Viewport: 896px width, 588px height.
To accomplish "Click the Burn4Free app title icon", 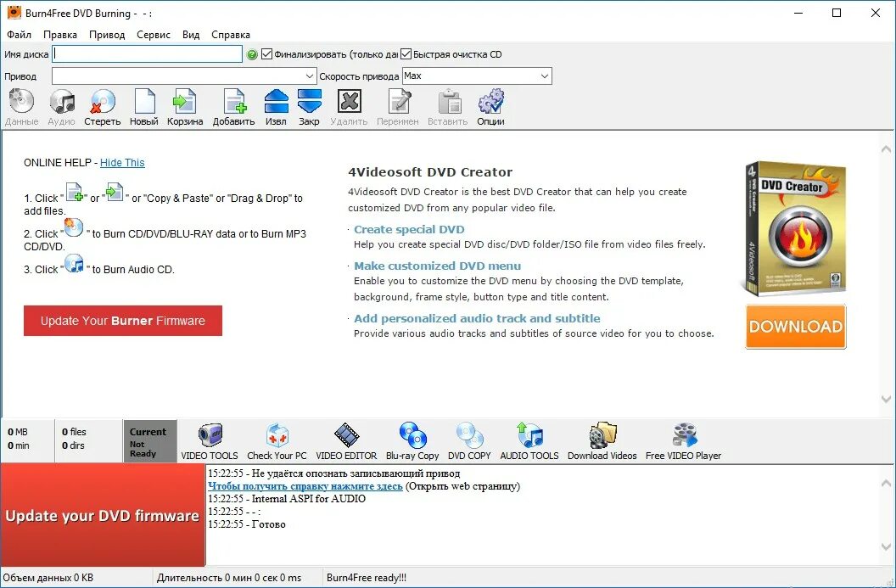I will [14, 13].
